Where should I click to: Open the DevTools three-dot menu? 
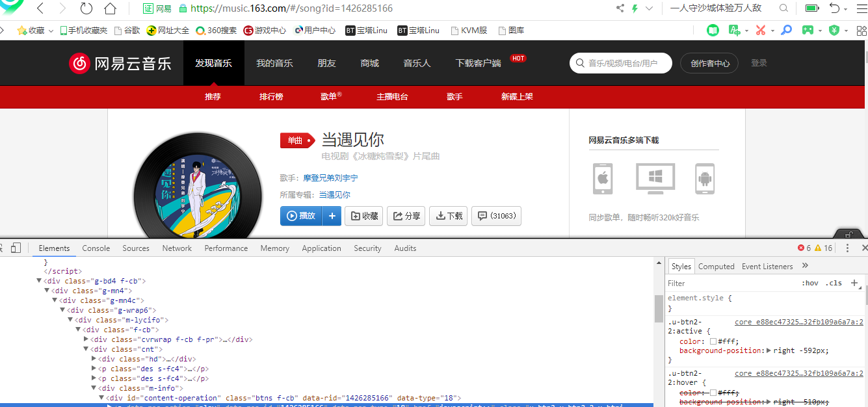(x=847, y=248)
